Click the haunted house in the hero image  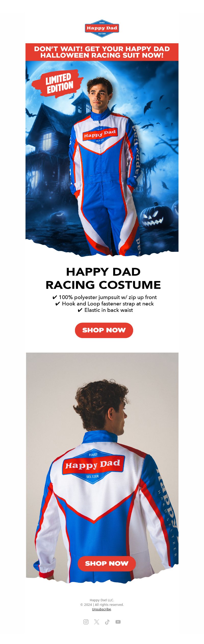[x=51, y=143]
